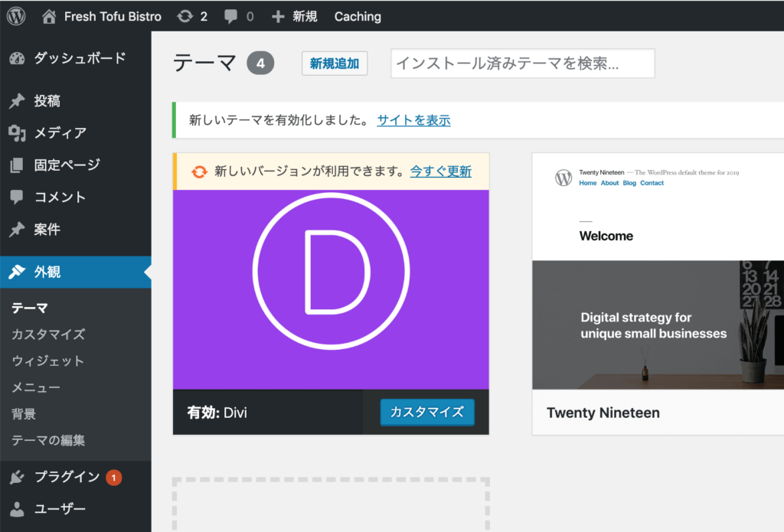
Task: Click the comments bubble icon in admin bar
Action: 230,17
